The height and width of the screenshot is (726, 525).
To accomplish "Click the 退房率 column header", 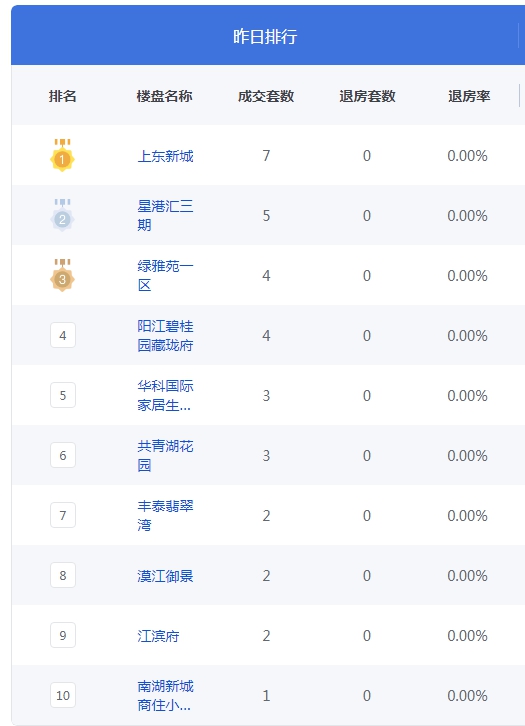I will [x=469, y=96].
